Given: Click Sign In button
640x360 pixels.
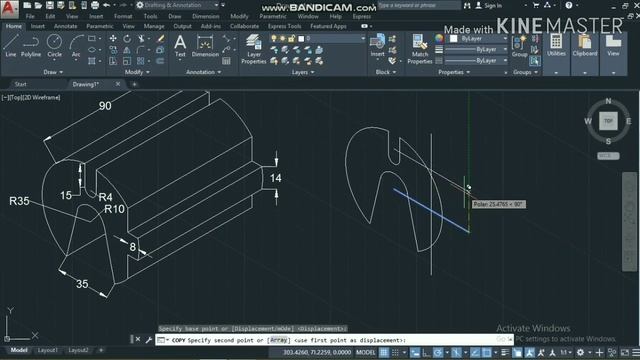Looking at the screenshot, I should [x=489, y=5].
